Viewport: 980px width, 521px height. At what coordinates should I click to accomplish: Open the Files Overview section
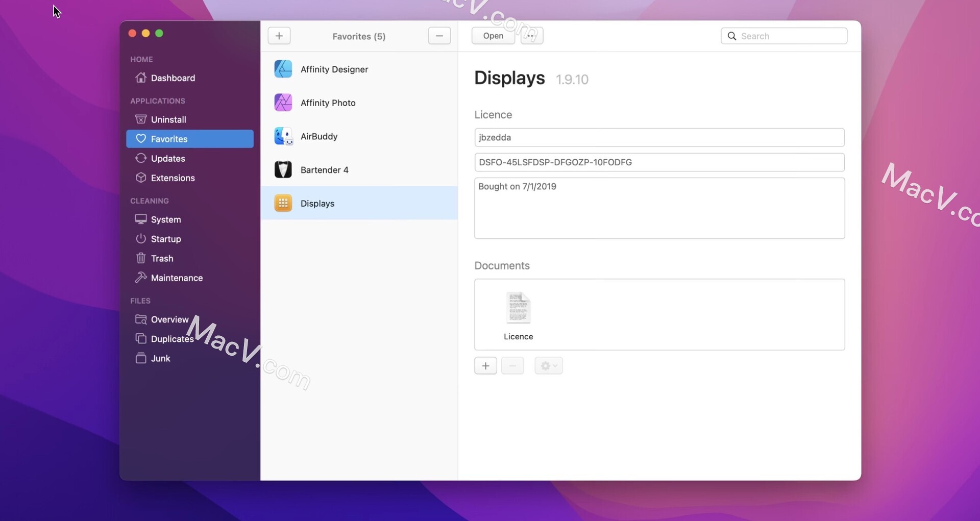pos(190,319)
